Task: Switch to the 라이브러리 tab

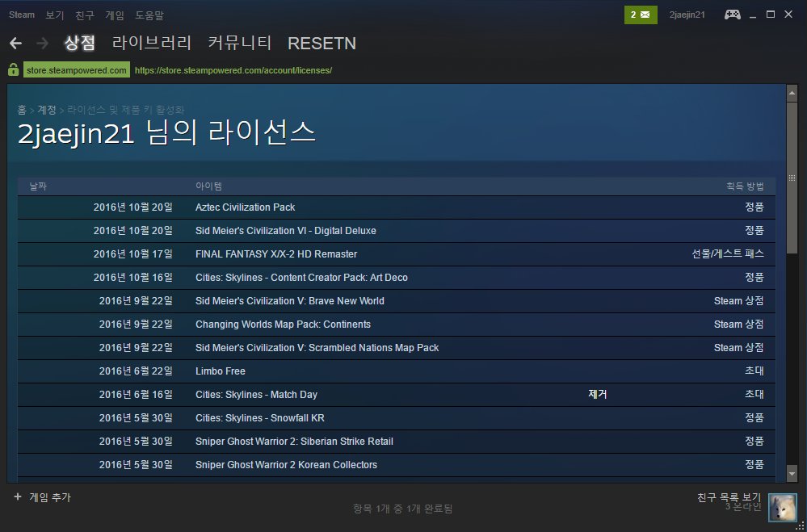Action: coord(152,44)
